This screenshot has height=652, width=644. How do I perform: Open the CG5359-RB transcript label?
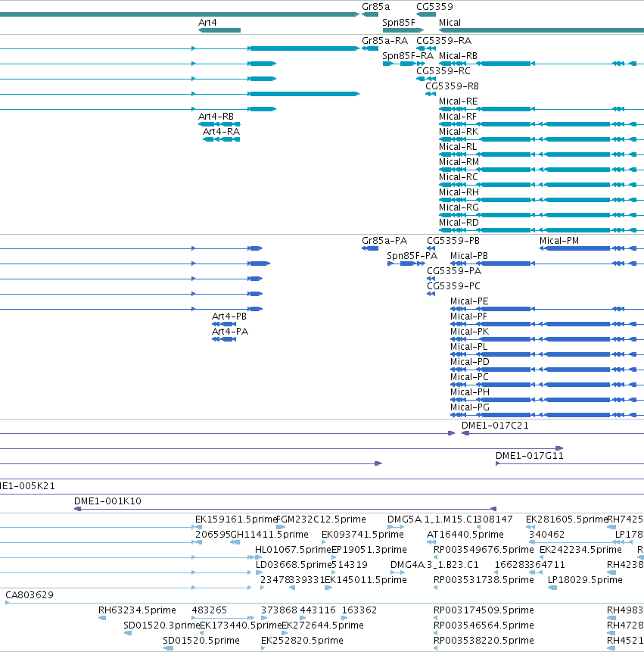coord(452,86)
